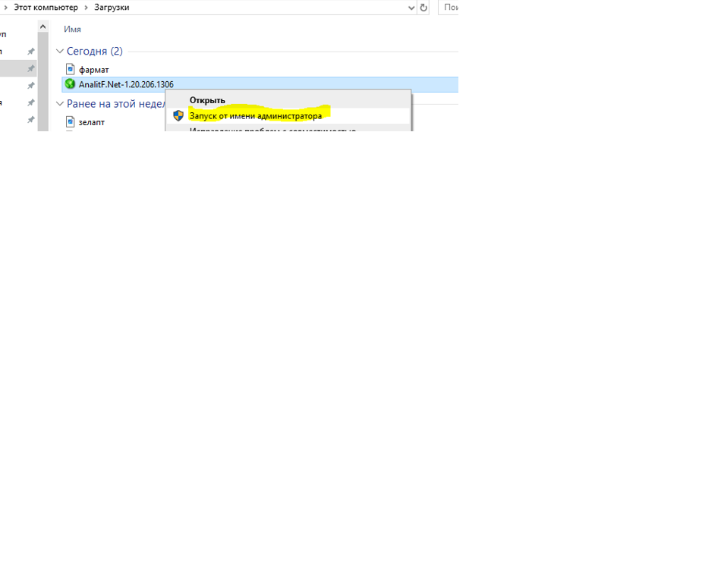The image size is (702, 588).
Task: Select Запуск от имени администратора
Action: click(255, 116)
